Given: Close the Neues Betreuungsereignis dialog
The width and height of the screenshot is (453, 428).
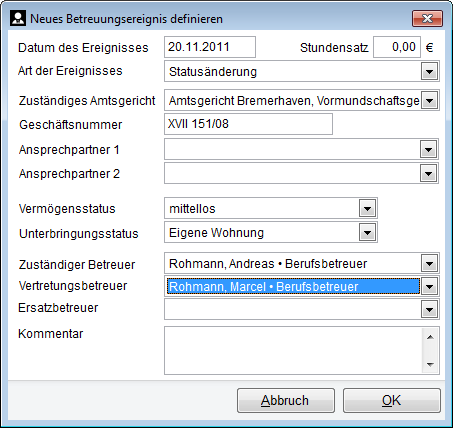Looking at the screenshot, I should pyautogui.click(x=427, y=18).
